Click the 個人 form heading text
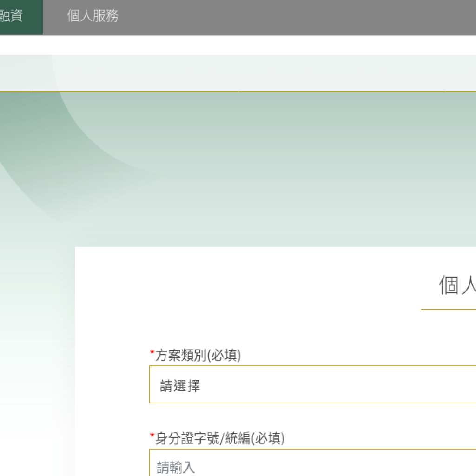This screenshot has width=476, height=476. pyautogui.click(x=456, y=285)
